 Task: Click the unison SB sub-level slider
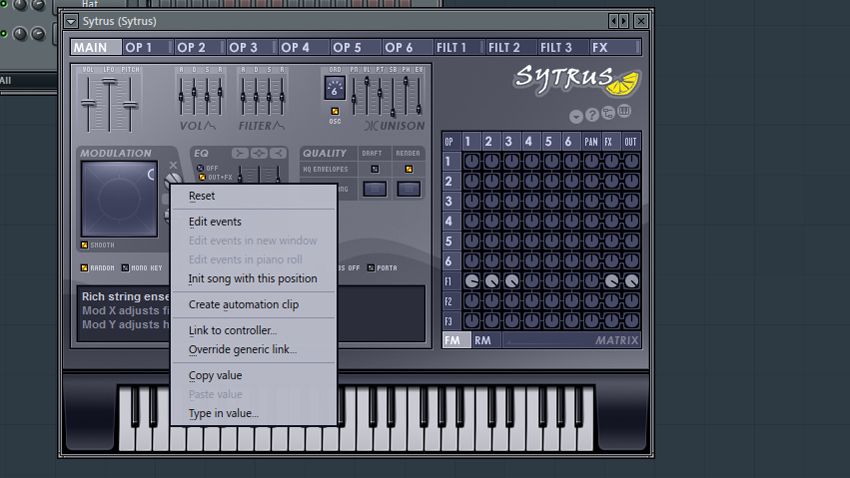tap(392, 95)
